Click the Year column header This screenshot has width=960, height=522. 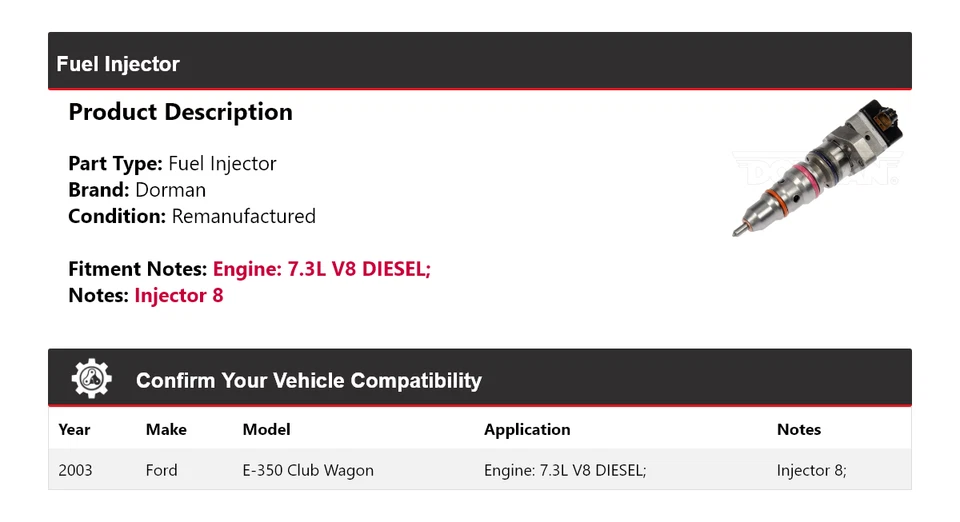coord(74,429)
